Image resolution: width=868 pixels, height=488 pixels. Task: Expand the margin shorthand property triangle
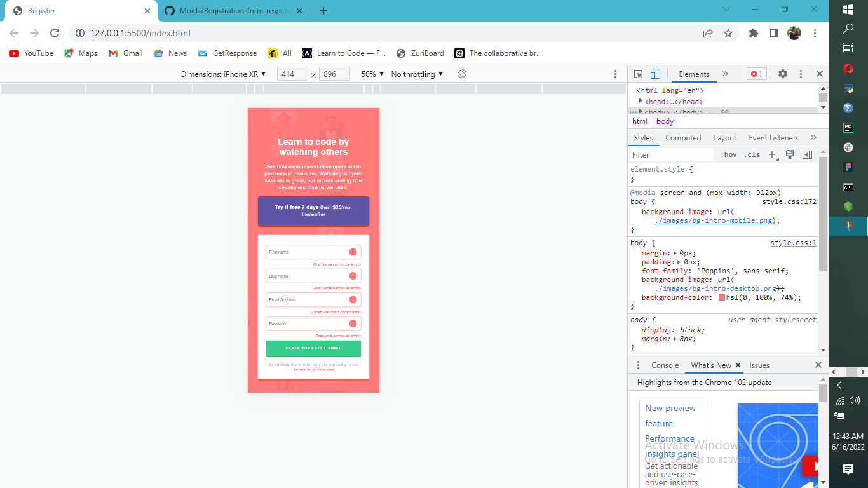675,253
